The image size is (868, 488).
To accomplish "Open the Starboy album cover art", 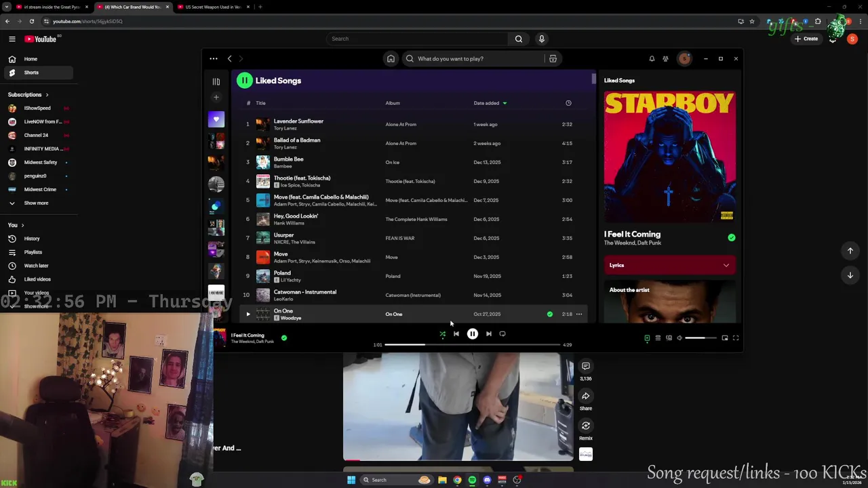I will pos(669,157).
